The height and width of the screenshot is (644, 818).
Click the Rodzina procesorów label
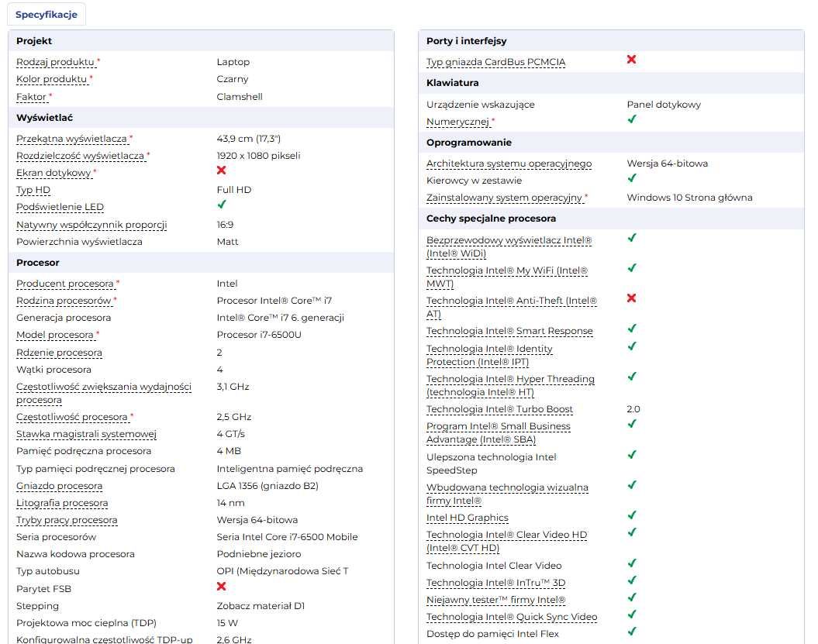[64, 301]
